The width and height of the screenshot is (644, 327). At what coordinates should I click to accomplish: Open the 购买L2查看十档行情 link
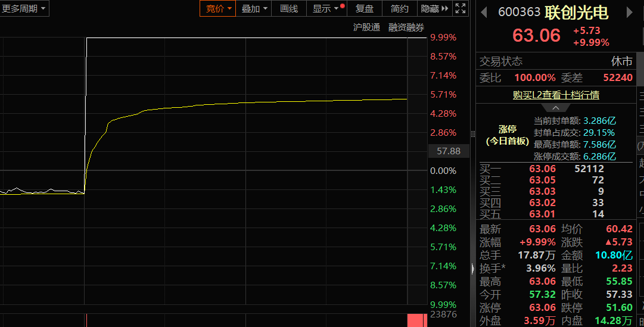(556, 95)
